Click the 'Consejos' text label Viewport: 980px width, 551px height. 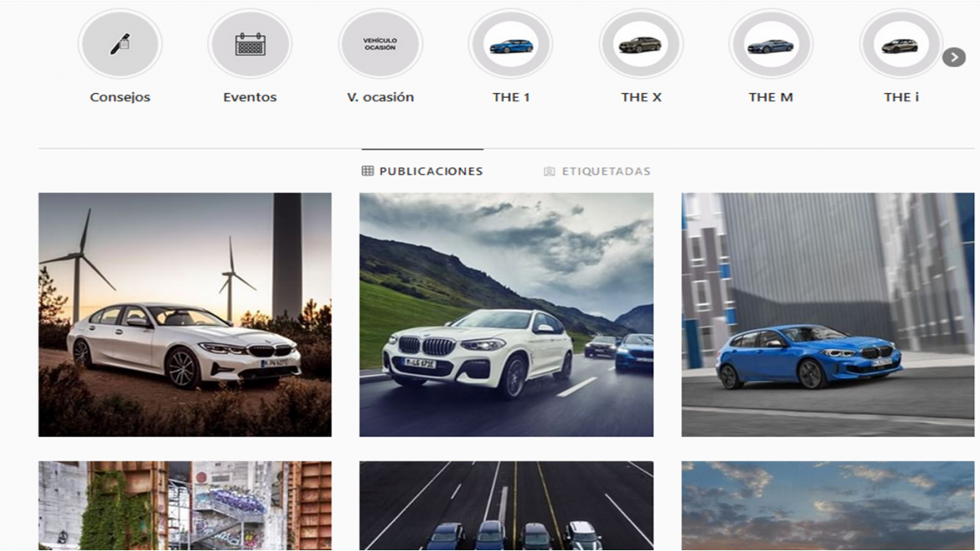(120, 97)
